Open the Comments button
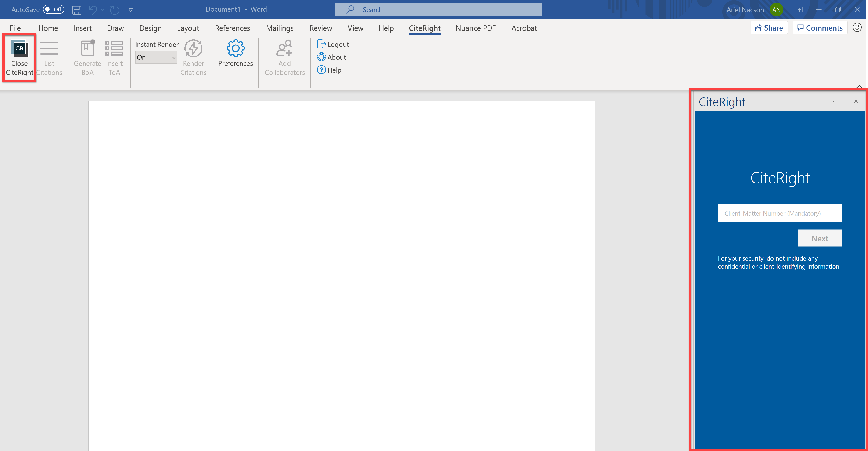This screenshot has height=451, width=868. coord(820,28)
